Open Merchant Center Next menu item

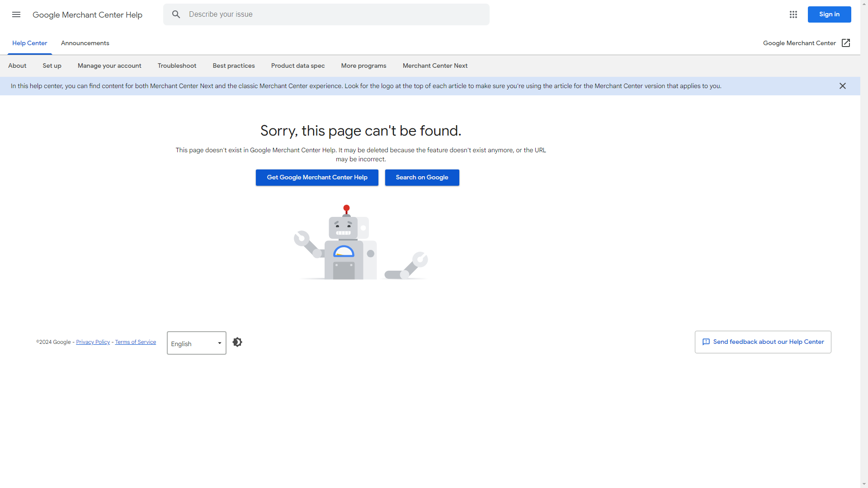(x=435, y=66)
